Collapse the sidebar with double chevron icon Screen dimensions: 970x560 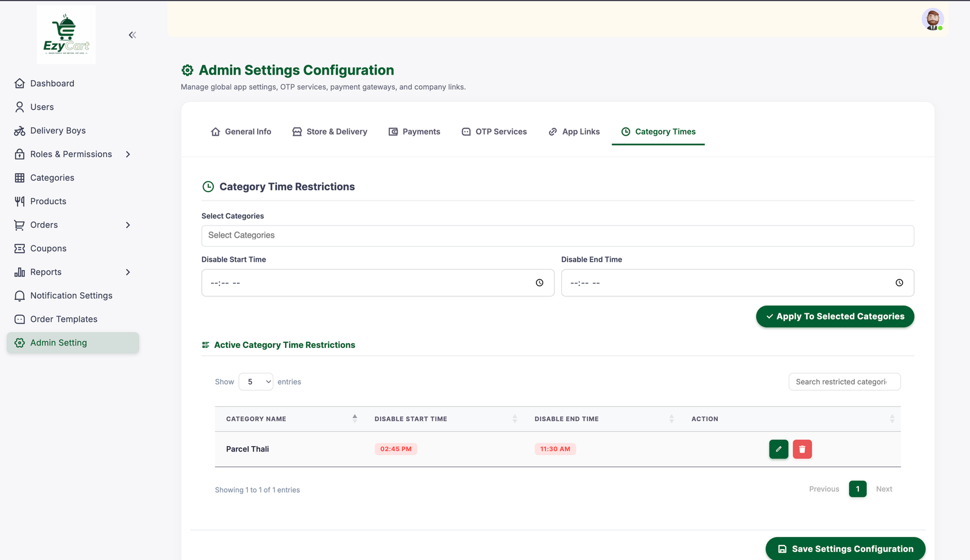[x=132, y=35]
